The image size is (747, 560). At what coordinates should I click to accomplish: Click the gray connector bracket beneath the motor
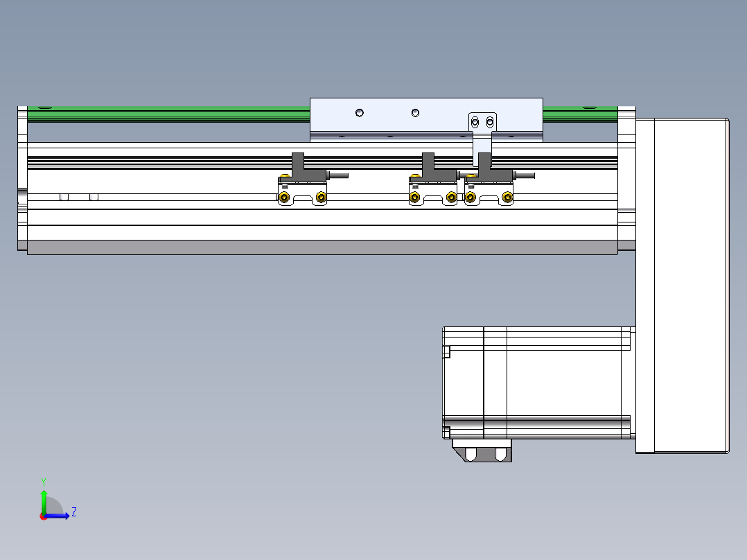[x=484, y=451]
